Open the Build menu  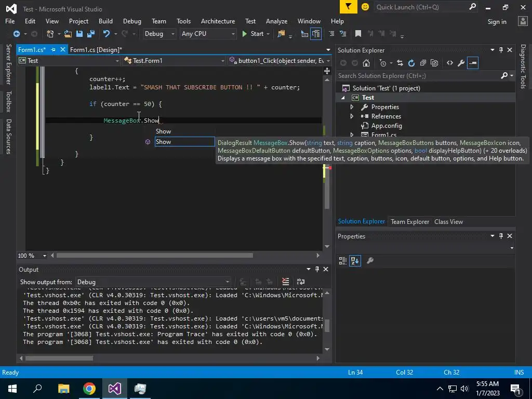pyautogui.click(x=105, y=21)
